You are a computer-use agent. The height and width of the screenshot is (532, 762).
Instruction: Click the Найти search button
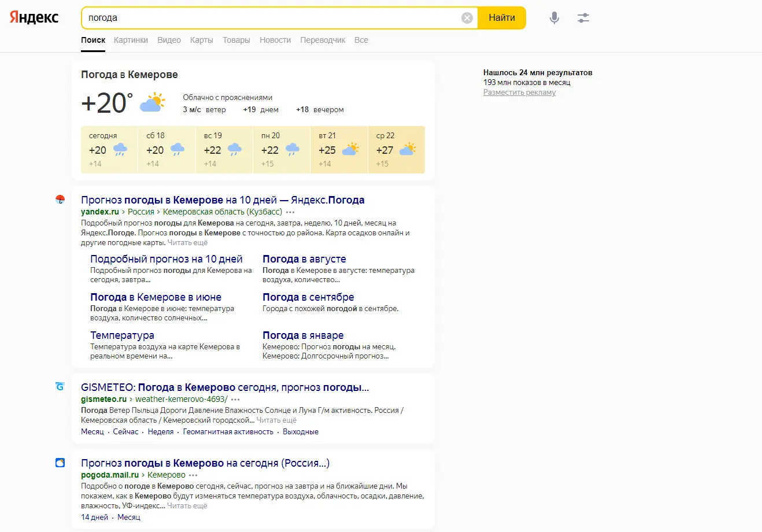tap(502, 18)
